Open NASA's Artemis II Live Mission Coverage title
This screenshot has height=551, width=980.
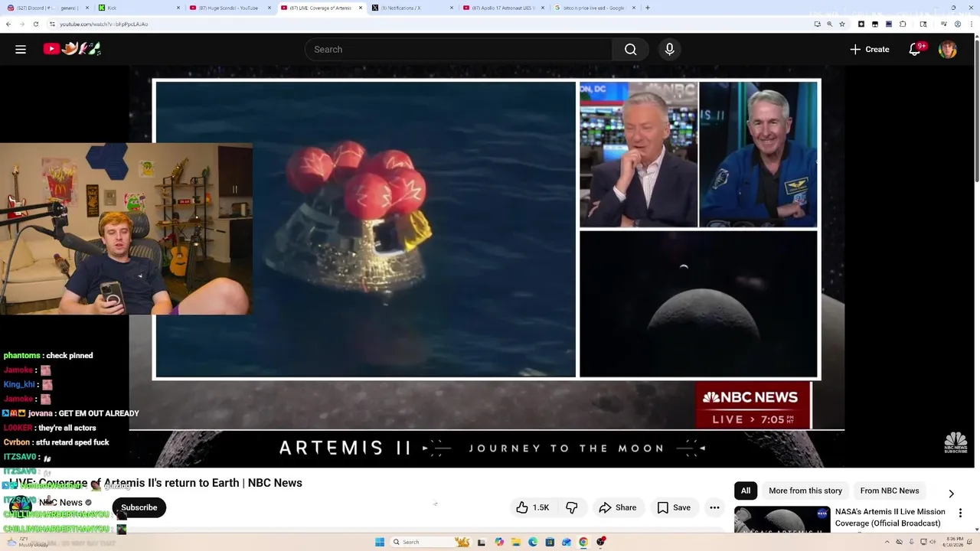890,517
